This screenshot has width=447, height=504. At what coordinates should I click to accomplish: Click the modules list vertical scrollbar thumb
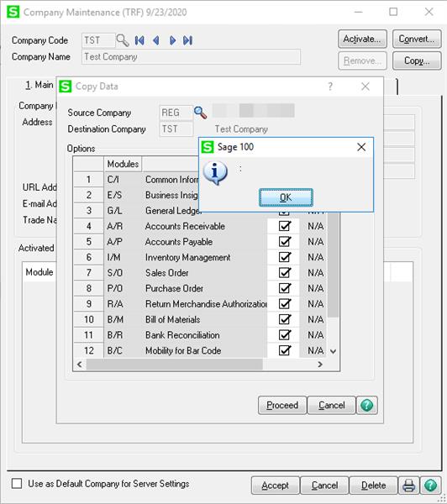pos(334,265)
